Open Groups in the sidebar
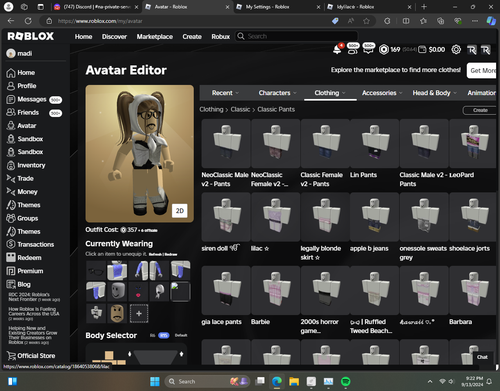This screenshot has width=500, height=391. pyautogui.click(x=22, y=218)
